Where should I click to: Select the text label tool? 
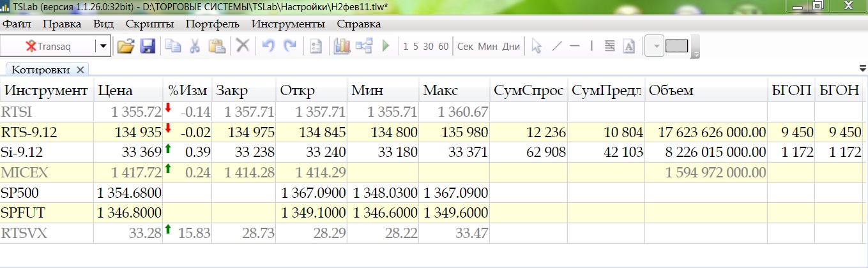tap(628, 46)
